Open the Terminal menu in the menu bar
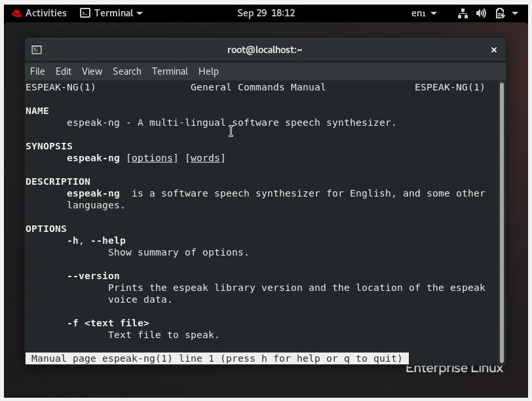 [169, 71]
